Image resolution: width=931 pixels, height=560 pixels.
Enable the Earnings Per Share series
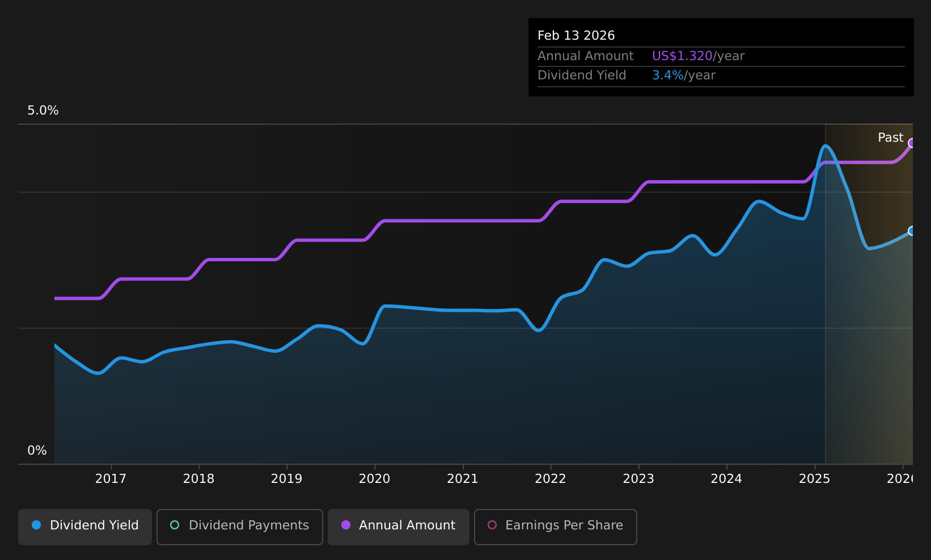(556, 527)
